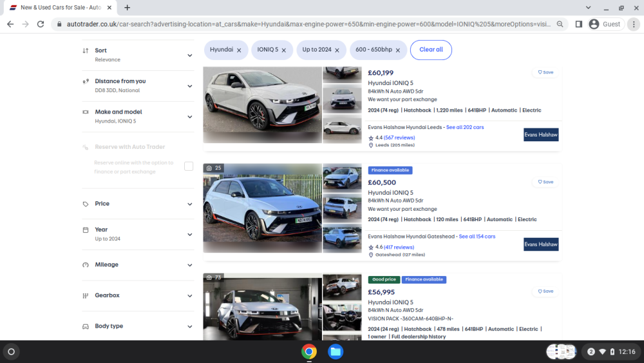This screenshot has width=644, height=363.
Task: View interior thumbnail of £56,995 listing
Action: [x=342, y=317]
